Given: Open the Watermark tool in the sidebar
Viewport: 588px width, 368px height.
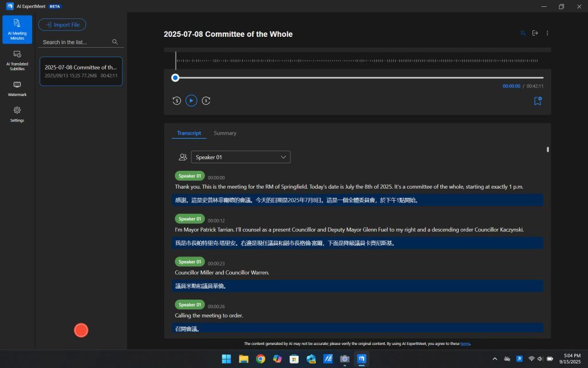Looking at the screenshot, I should click(x=17, y=89).
